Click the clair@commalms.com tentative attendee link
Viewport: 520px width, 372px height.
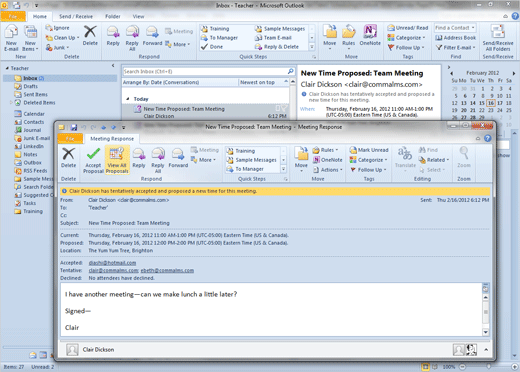tap(113, 270)
